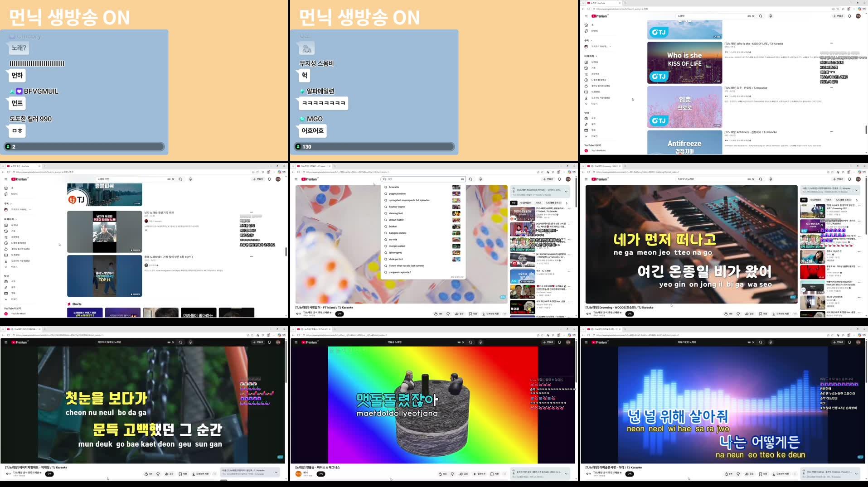
Task: Dislike the FT Island 사랑앓이 video
Action: [448, 313]
